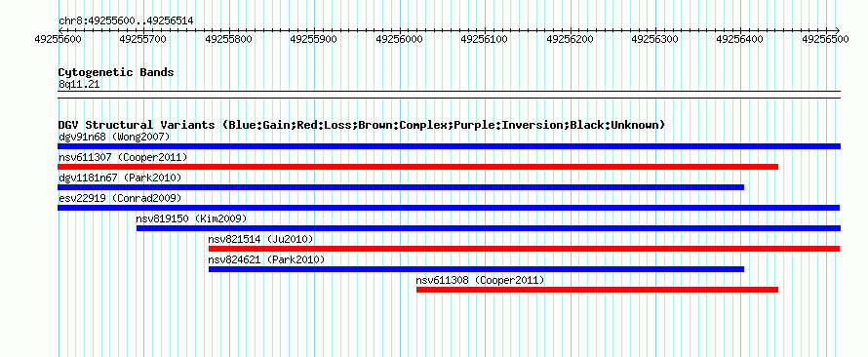Screen dimensions: 868x357
Task: Select the esv22919 (Conrad2009) label
Action: click(120, 198)
